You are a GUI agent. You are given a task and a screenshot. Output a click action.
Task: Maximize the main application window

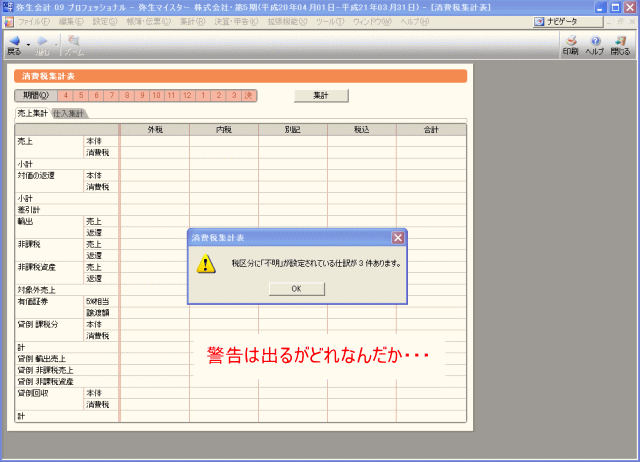coord(616,7)
